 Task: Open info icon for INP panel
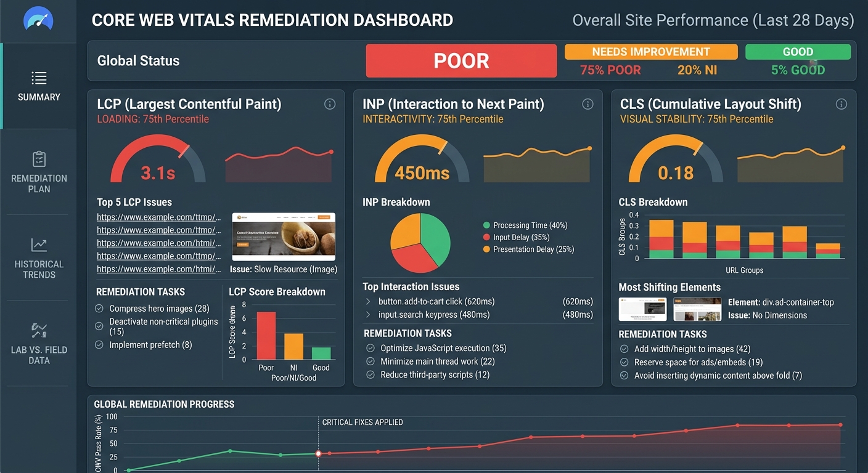pos(588,104)
